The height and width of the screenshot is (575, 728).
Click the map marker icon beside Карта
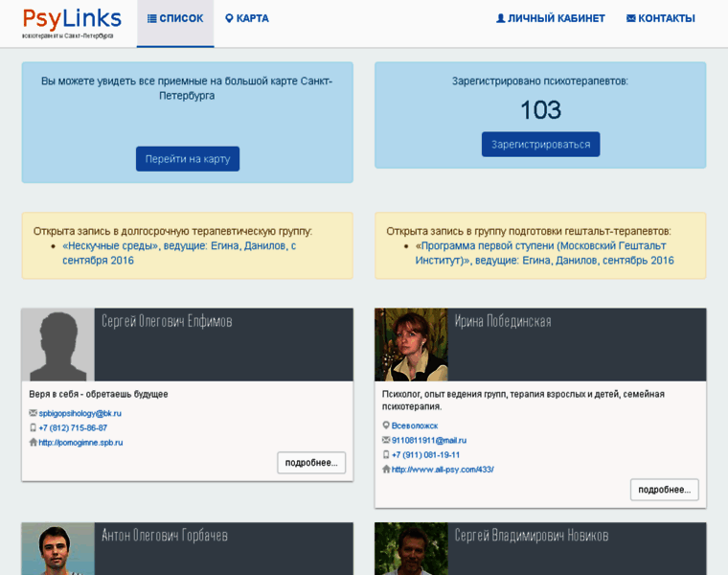[x=229, y=18]
